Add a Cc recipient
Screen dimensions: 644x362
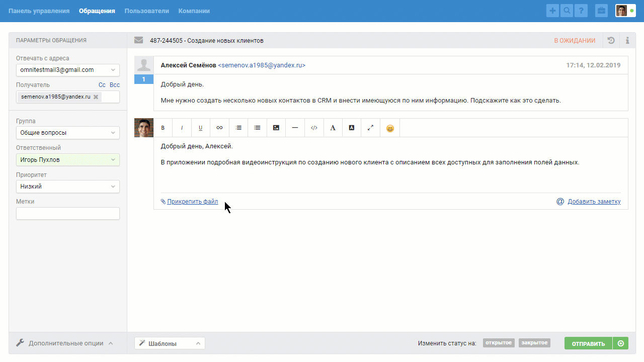pyautogui.click(x=102, y=85)
